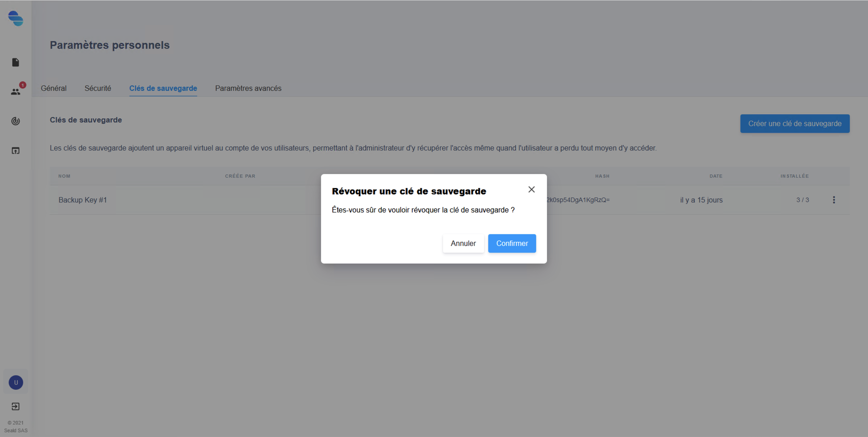The height and width of the screenshot is (437, 868).
Task: Open the activity radar sidebar icon
Action: pos(15,121)
